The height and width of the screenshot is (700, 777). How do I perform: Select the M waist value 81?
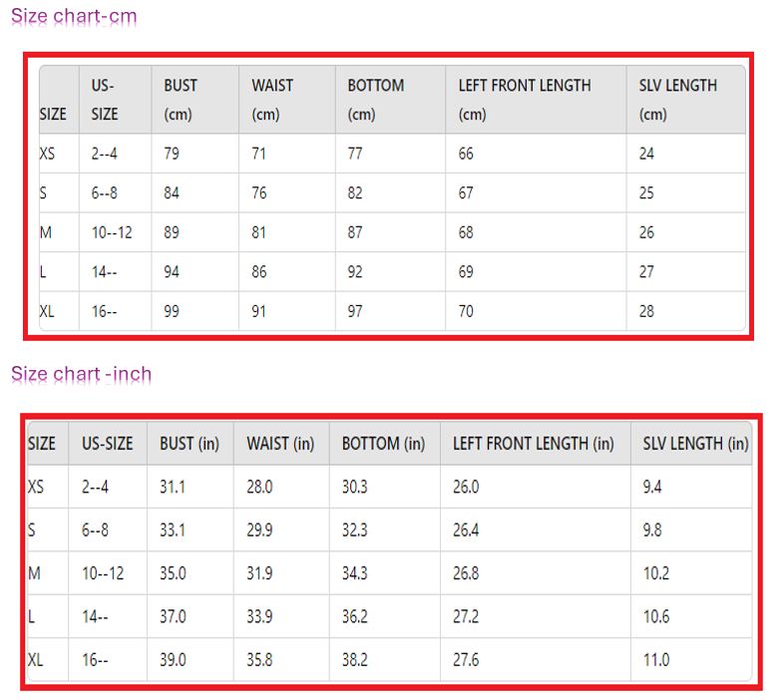pyautogui.click(x=259, y=232)
